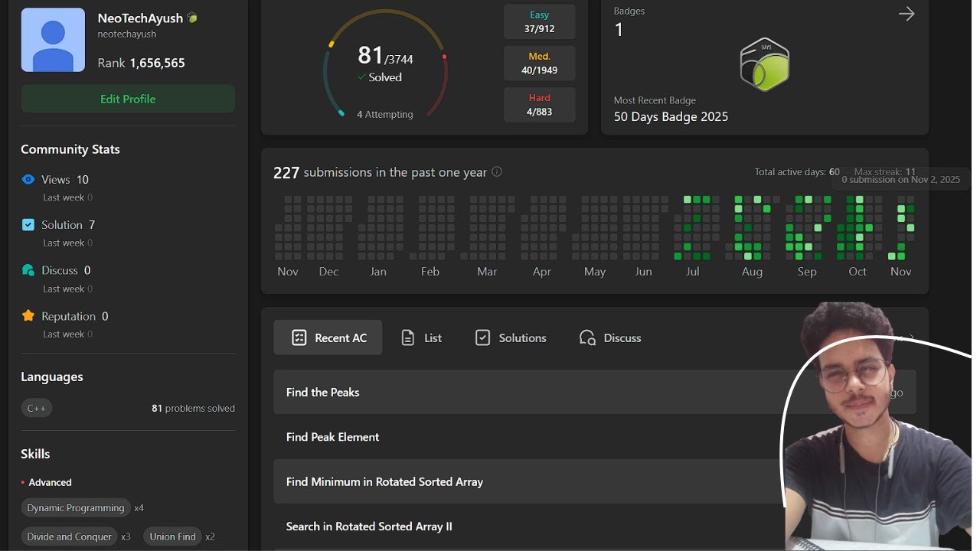Image resolution: width=980 pixels, height=551 pixels.
Task: Select the Med. 40/1949 difficulty box
Action: click(x=540, y=63)
